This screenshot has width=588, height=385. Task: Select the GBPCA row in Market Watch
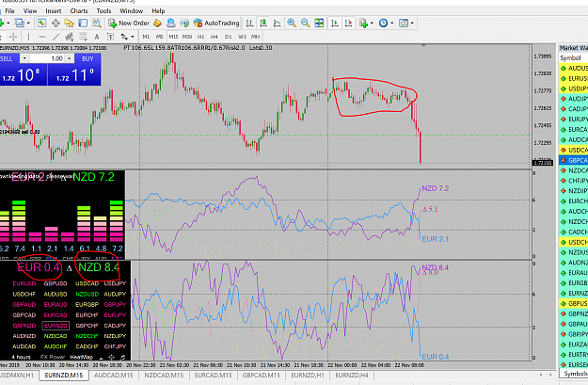coord(573,160)
